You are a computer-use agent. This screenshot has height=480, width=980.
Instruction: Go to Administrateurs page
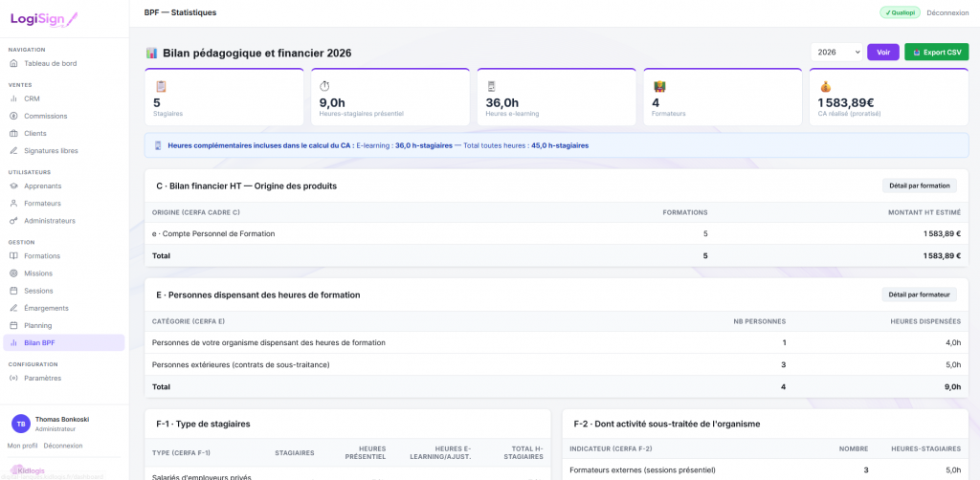64,220
